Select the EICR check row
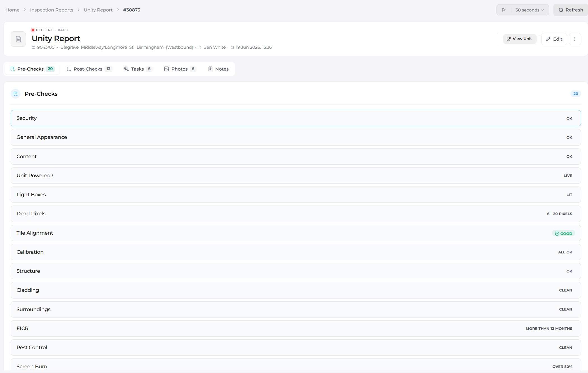 coord(296,328)
